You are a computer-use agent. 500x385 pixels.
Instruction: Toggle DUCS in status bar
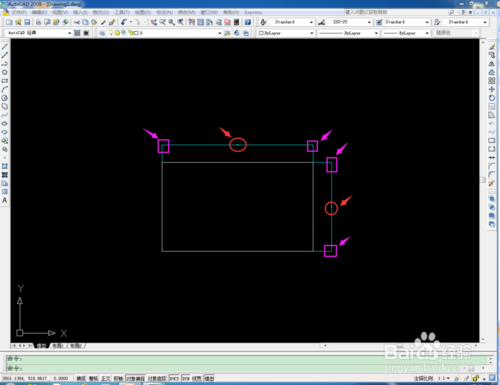pyautogui.click(x=174, y=378)
